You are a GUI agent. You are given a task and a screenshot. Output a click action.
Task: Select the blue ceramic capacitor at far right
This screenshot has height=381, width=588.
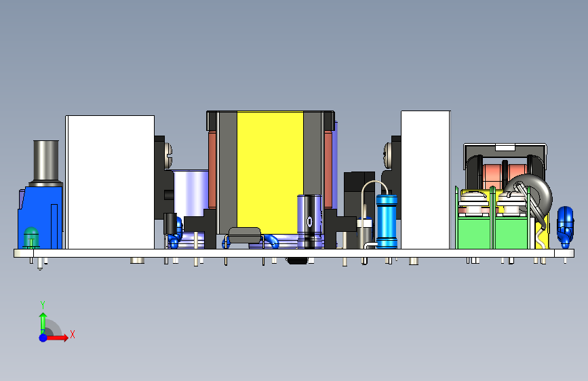[565, 226]
